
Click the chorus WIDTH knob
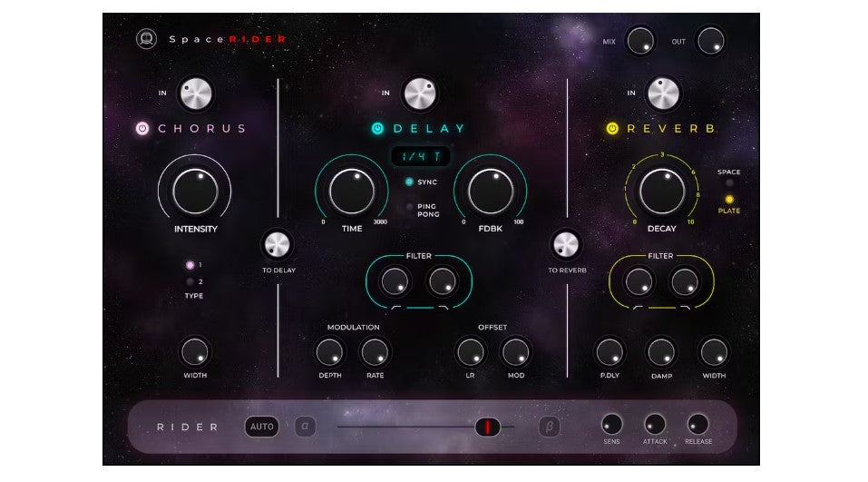tap(195, 352)
